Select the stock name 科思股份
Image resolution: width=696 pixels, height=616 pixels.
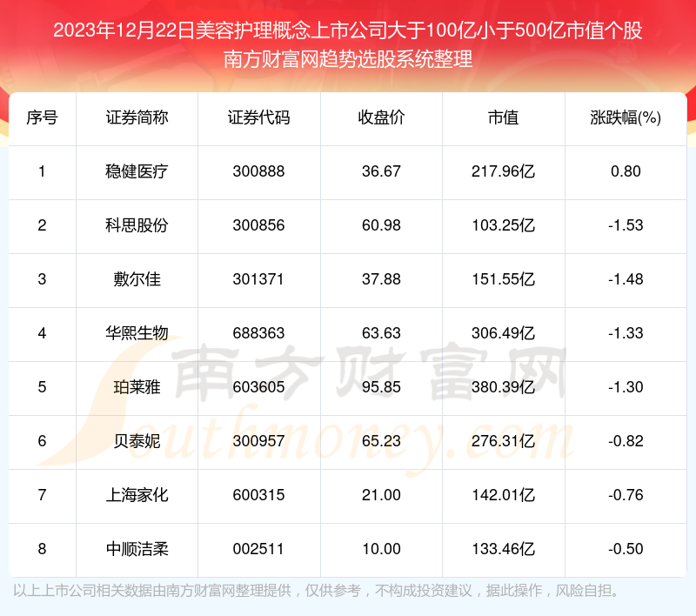click(137, 225)
